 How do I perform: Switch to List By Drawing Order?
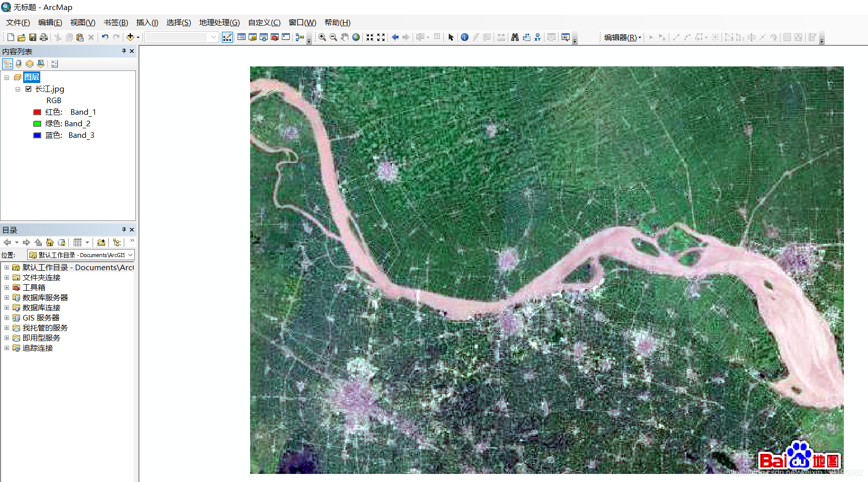coord(8,64)
